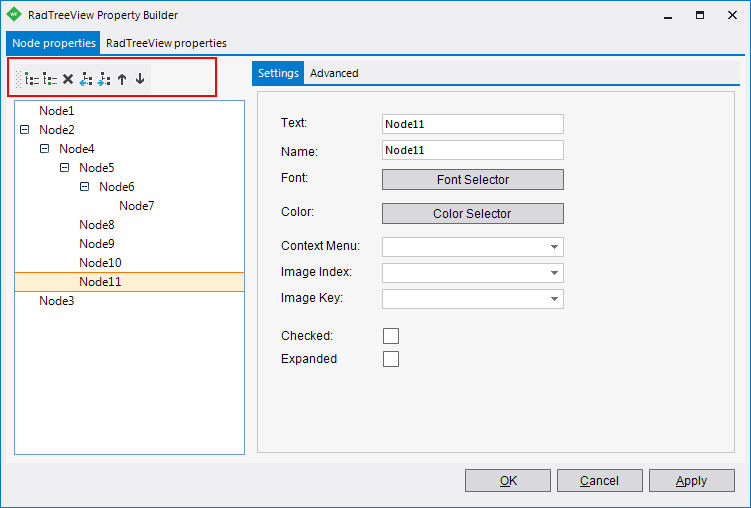This screenshot has width=751, height=508.
Task: Click the move node left (outdent) icon
Action: pyautogui.click(x=86, y=79)
